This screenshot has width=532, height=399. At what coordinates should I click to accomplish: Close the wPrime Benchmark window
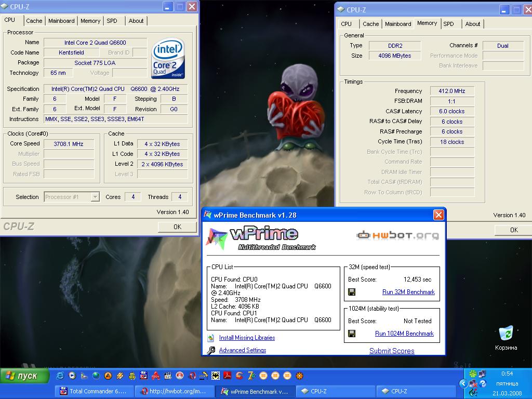438,215
